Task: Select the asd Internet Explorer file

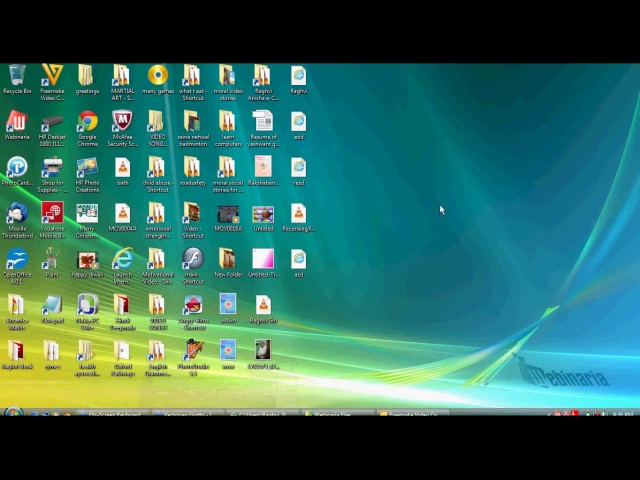Action: tap(299, 263)
